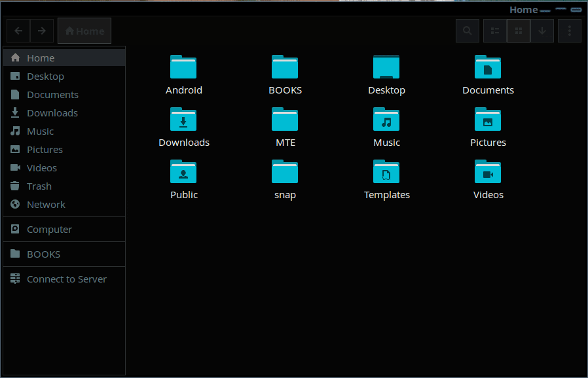Open the BOOKS folder thumbnail
The height and width of the screenshot is (378, 588).
(x=285, y=66)
